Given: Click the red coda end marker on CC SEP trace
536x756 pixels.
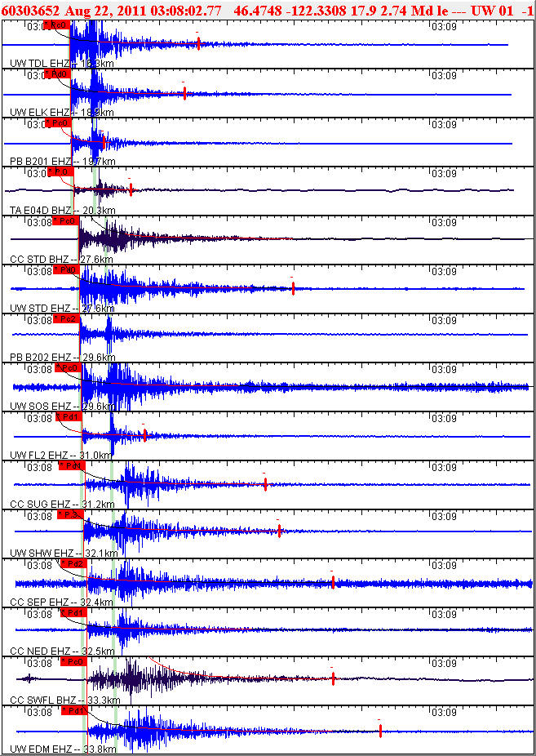Looking at the screenshot, I should coord(333,582).
